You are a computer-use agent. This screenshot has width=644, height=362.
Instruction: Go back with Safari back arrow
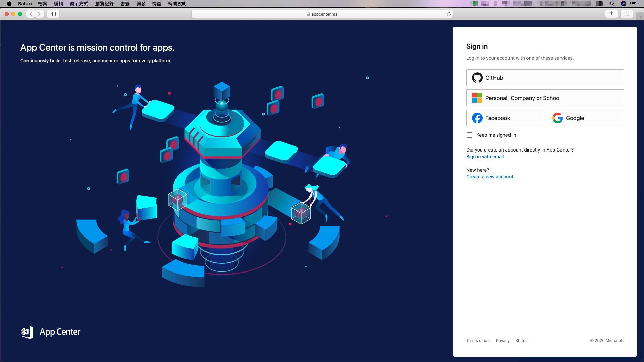(31, 14)
